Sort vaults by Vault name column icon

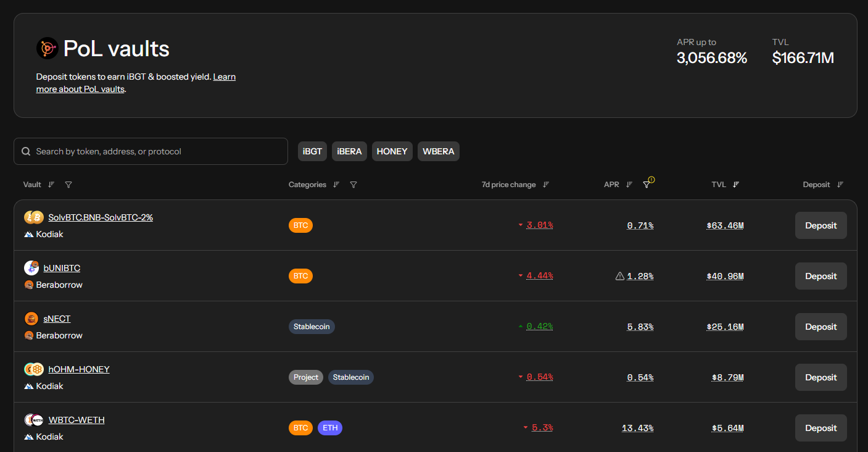(51, 185)
